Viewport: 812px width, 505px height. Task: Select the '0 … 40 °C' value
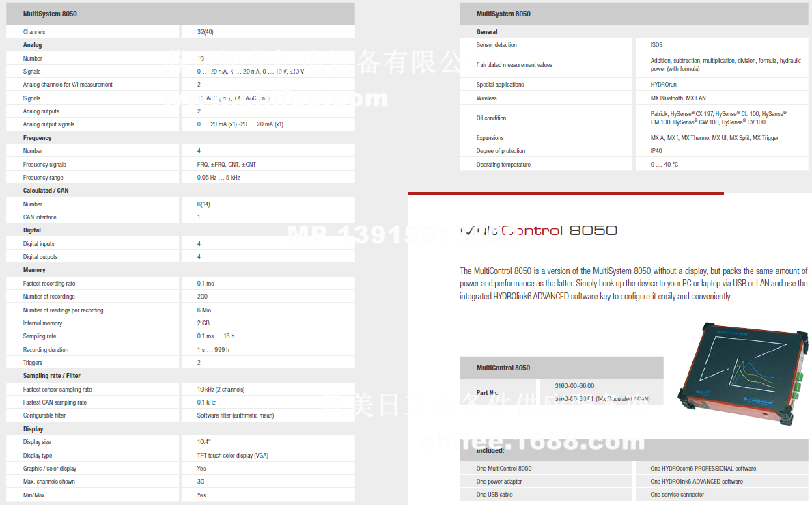664,165
